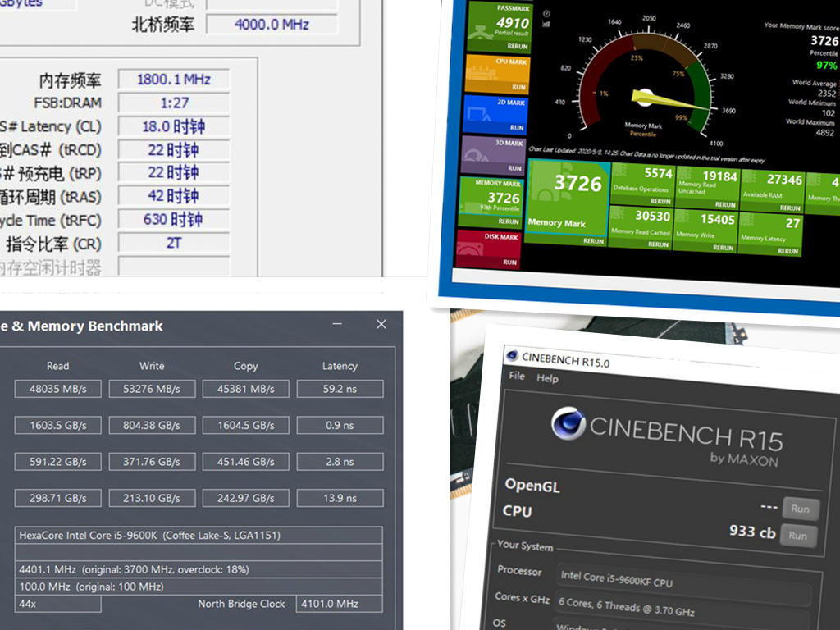
Task: Click the Cinebench R15 sphere logo
Action: [x=568, y=423]
